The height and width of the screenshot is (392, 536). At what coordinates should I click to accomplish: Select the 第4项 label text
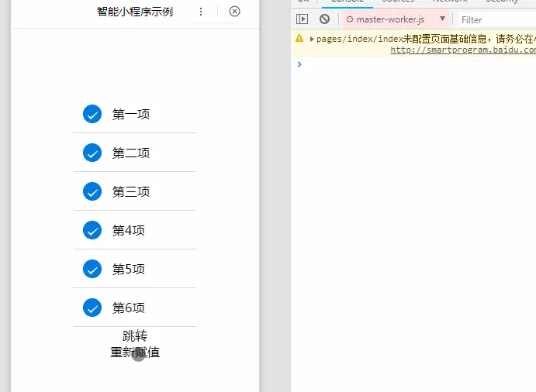coord(129,231)
